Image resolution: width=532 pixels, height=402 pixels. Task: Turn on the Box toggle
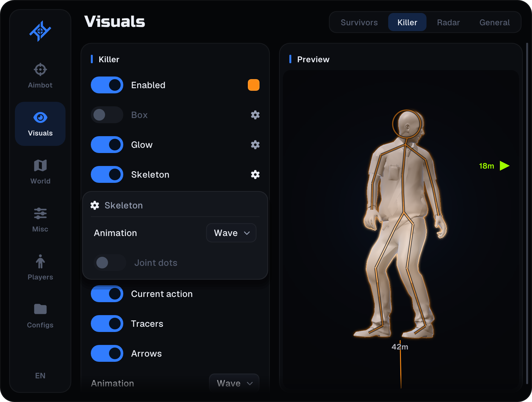pos(107,115)
